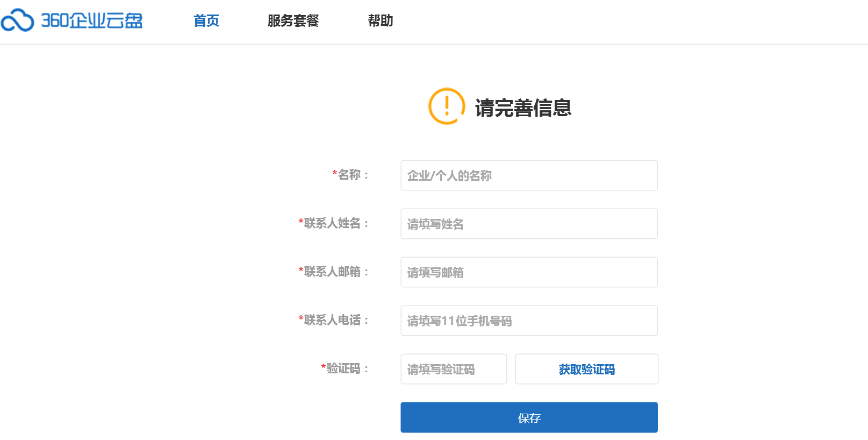The width and height of the screenshot is (868, 440).
Task: Focus the 请填写验证码 code field
Action: click(x=454, y=369)
